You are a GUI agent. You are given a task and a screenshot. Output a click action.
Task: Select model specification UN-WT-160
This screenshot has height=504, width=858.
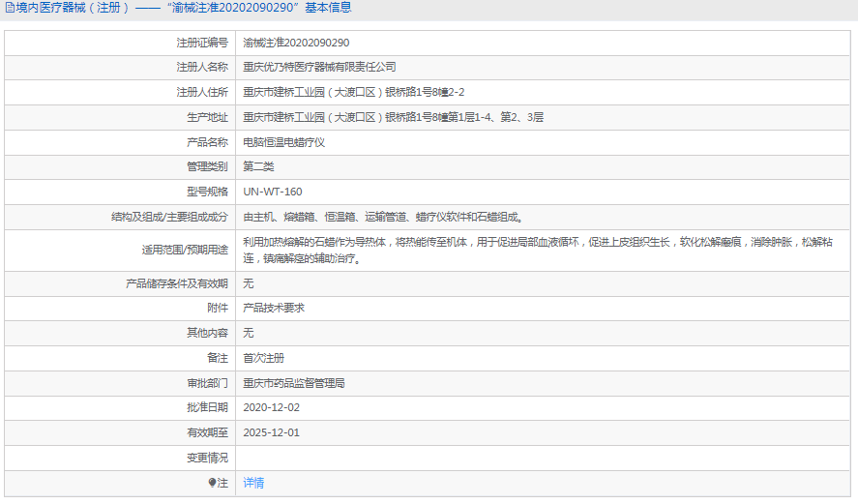click(273, 192)
